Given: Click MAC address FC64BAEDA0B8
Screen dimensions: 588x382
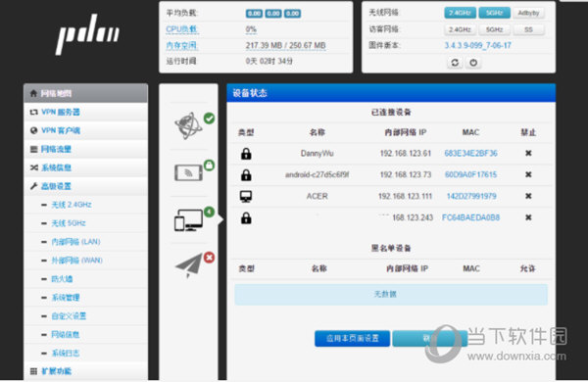Looking at the screenshot, I should click(x=470, y=217).
